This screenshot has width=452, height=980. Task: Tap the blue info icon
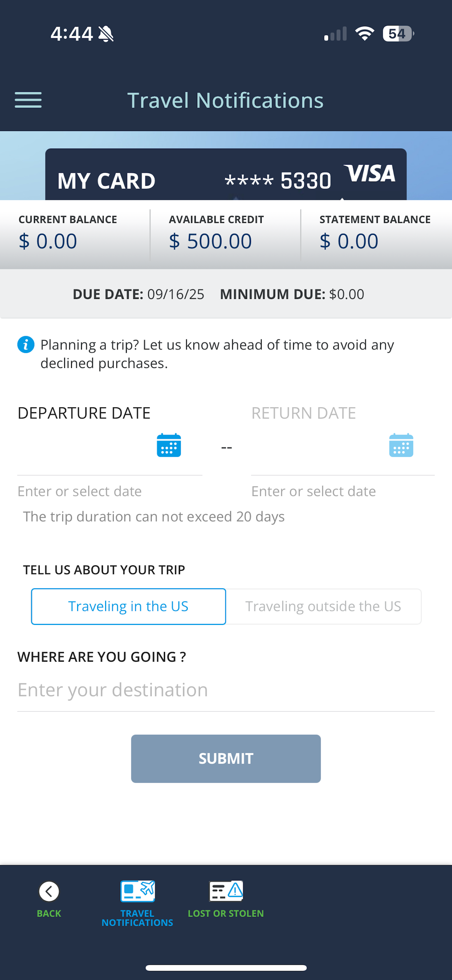tap(26, 345)
